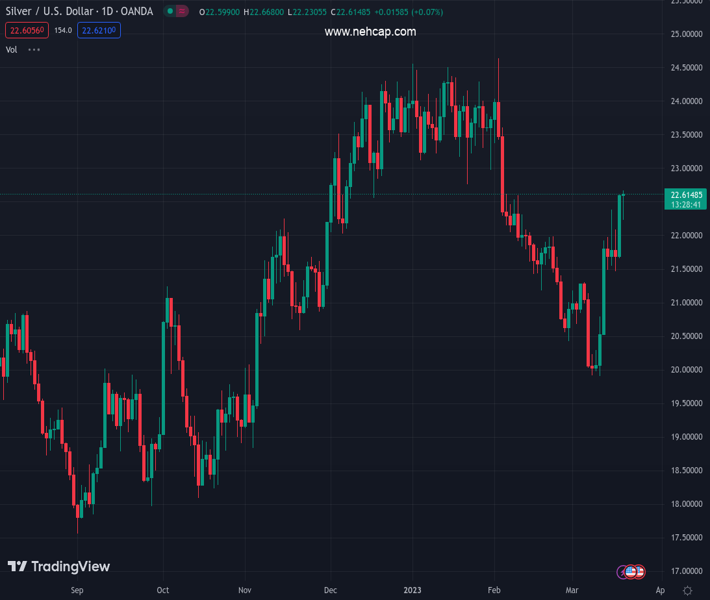Screen dimensions: 710x600
Task: Click the 23.50000 price axis label
Action: pyautogui.click(x=686, y=135)
